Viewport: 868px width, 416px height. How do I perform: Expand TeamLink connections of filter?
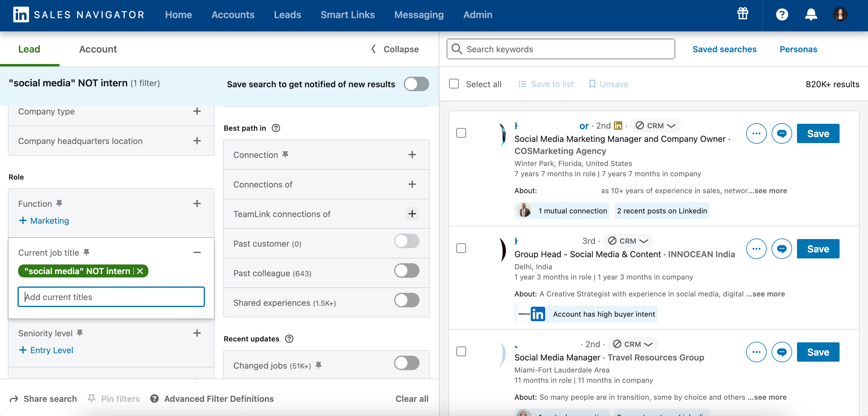pos(412,214)
